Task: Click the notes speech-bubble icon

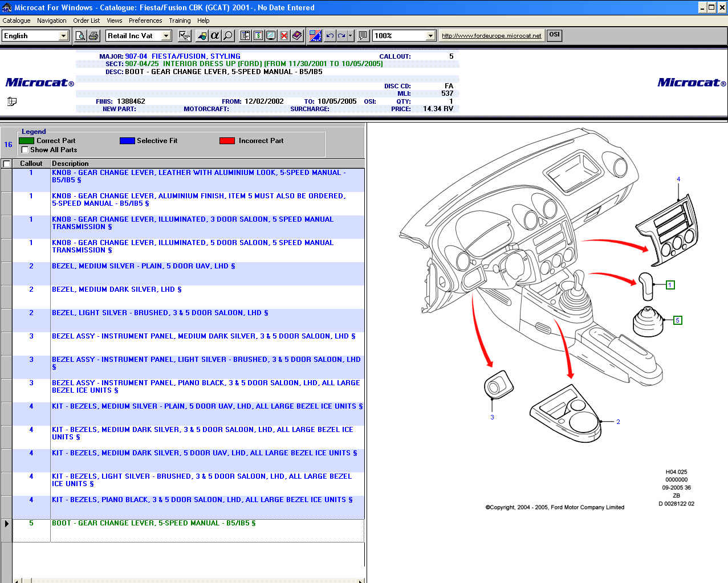Action: click(363, 36)
